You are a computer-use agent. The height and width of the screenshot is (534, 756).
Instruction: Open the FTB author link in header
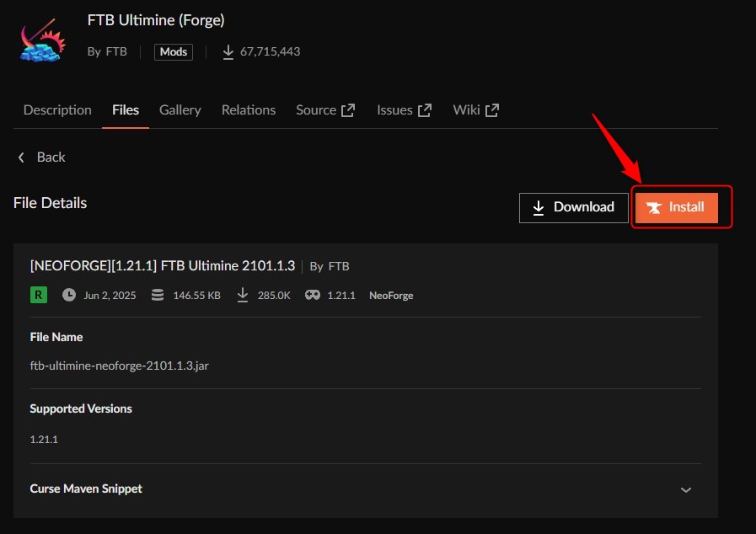click(x=116, y=51)
